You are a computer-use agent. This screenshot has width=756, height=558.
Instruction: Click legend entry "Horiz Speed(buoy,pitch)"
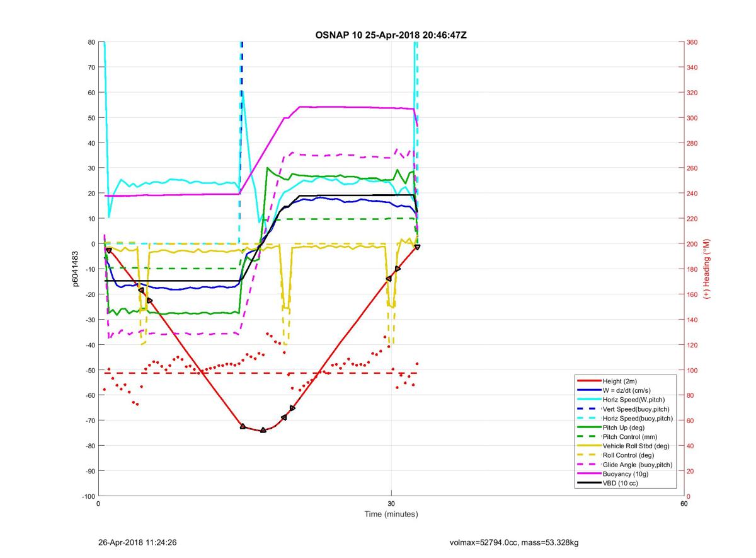coord(638,418)
